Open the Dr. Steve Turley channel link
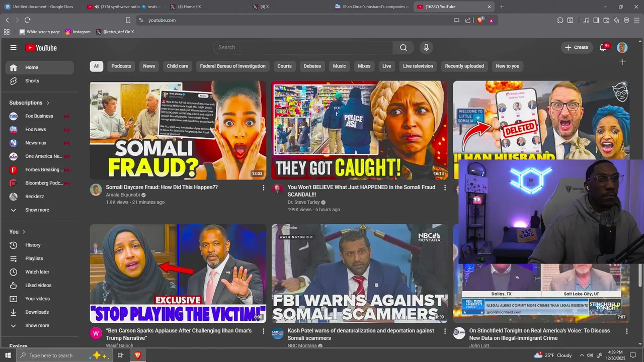644x362 pixels. pos(303,202)
